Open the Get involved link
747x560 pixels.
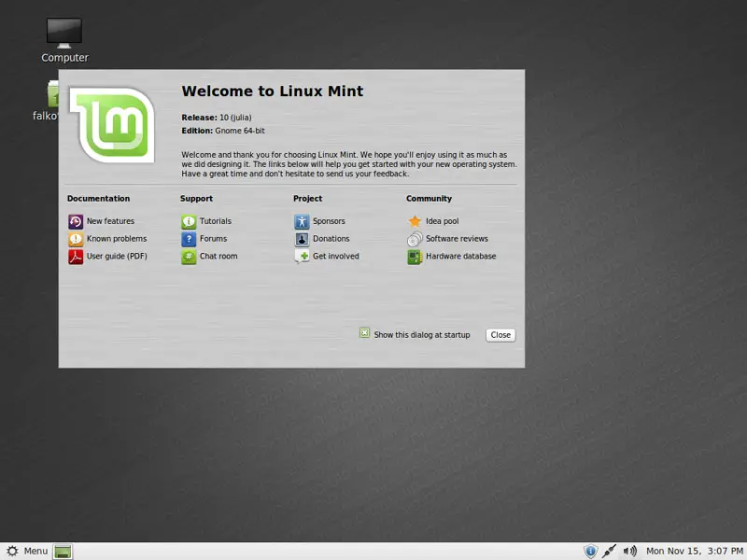335,257
